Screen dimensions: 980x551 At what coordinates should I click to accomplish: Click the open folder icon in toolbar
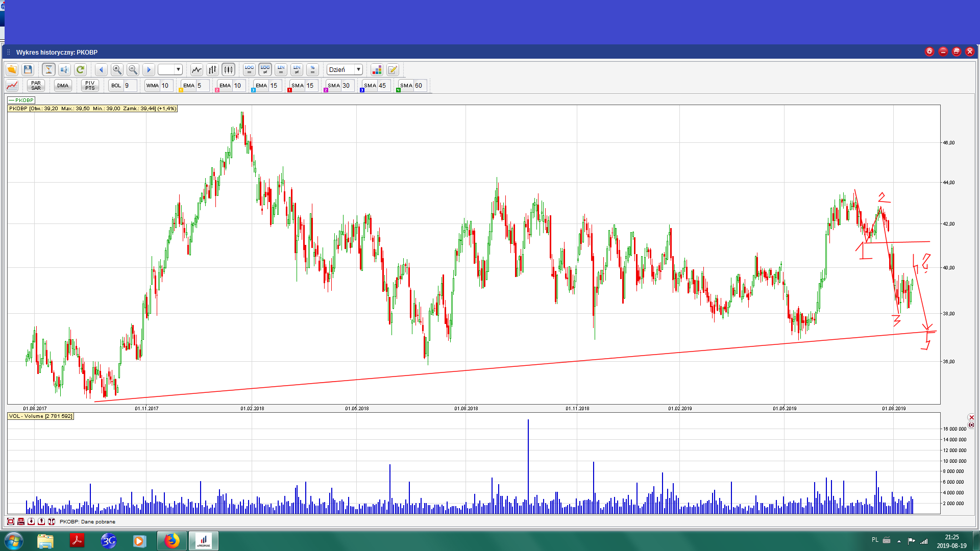point(12,69)
